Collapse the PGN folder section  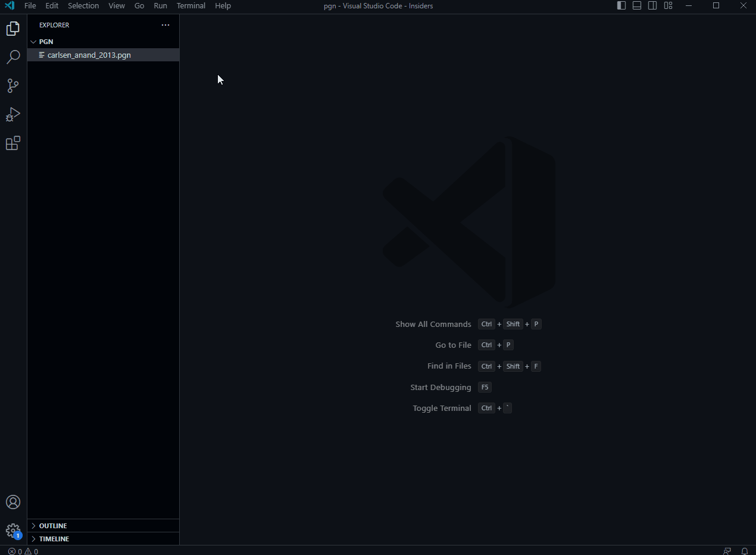coord(103,42)
